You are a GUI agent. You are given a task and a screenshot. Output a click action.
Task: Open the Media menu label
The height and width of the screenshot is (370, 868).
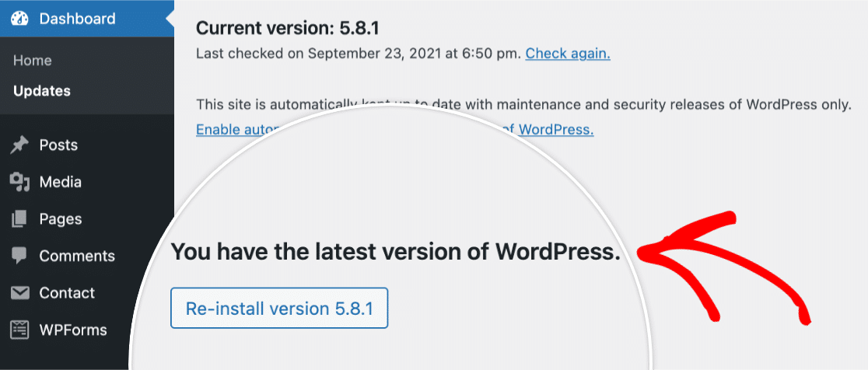(61, 182)
